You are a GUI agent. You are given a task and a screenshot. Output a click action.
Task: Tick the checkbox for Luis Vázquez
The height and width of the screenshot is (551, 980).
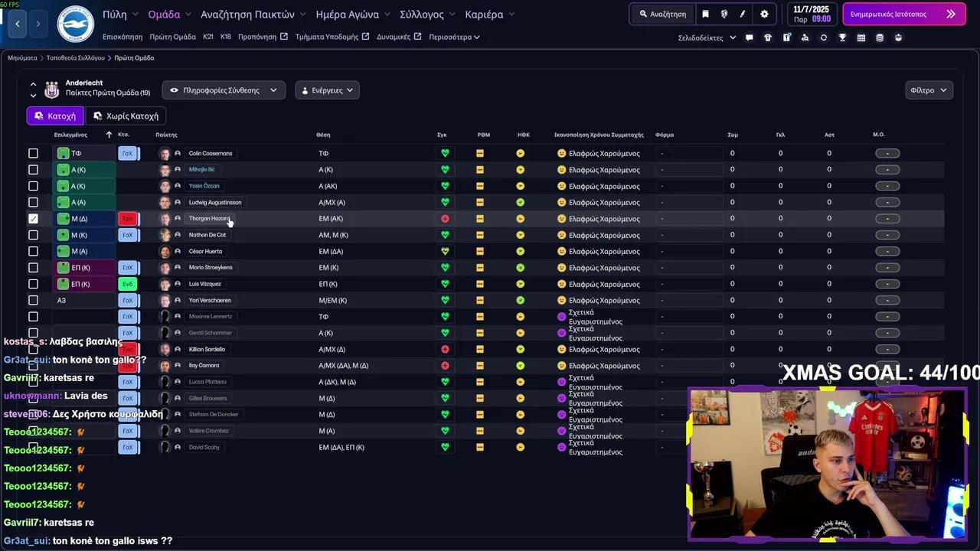33,284
